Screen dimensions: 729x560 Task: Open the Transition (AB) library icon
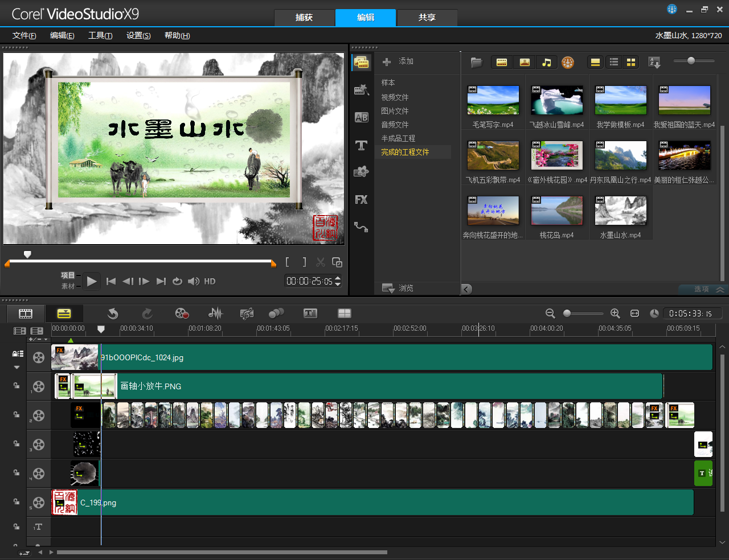[x=362, y=117]
